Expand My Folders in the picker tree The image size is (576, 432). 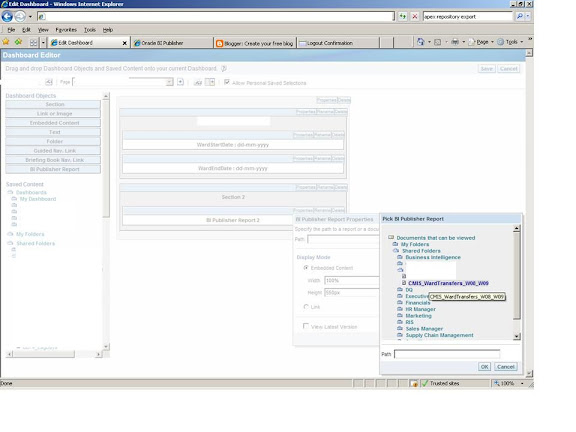395,244
